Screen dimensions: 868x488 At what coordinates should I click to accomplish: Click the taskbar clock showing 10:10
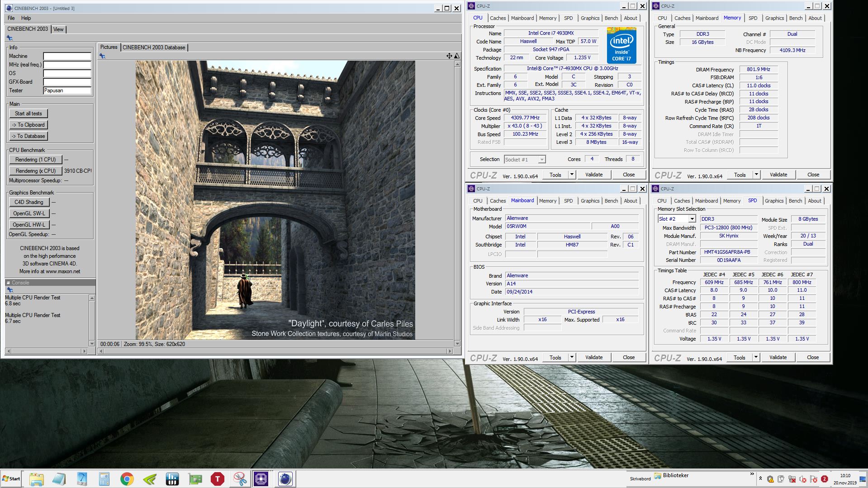tap(845, 479)
